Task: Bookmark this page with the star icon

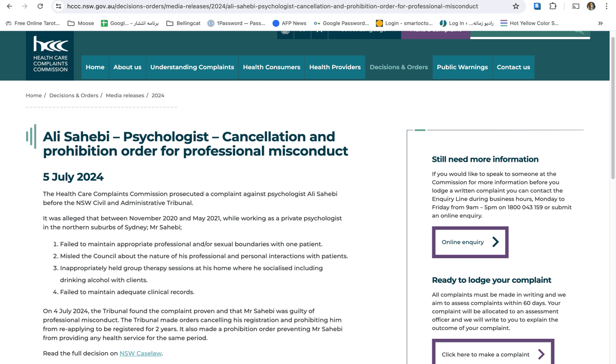Action: coord(516,6)
